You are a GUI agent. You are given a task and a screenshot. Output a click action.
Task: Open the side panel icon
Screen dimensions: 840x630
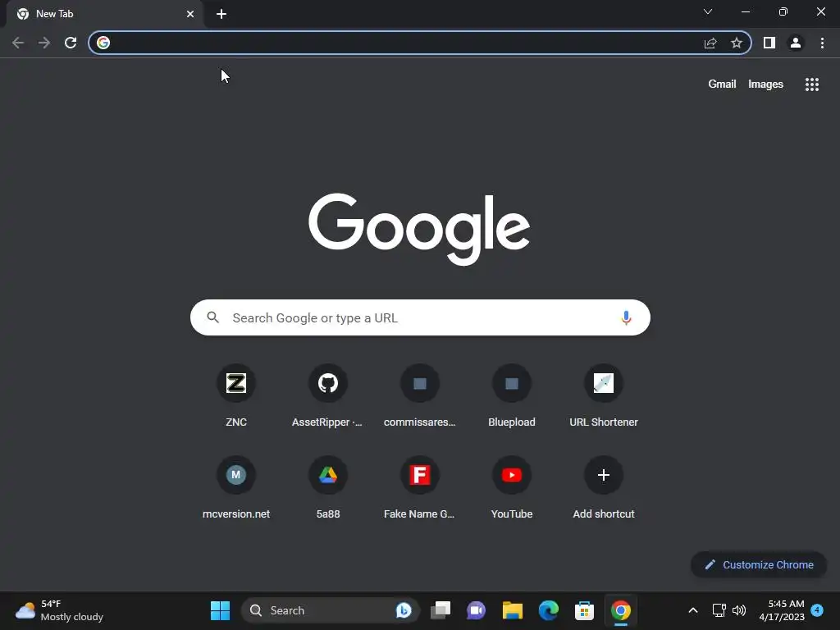[x=769, y=43]
